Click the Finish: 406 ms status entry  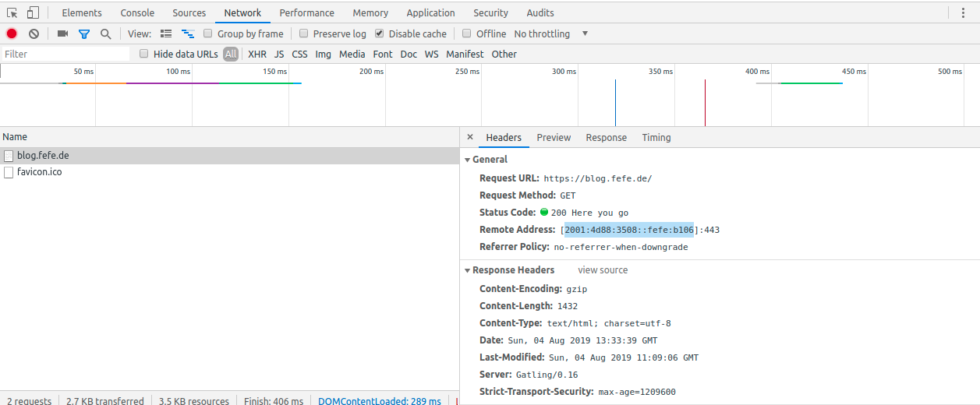(274, 401)
